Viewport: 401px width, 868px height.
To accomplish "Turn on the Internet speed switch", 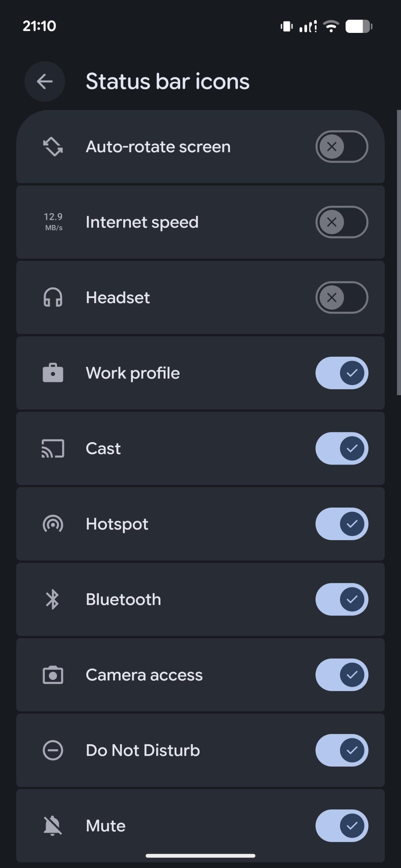I will point(342,222).
